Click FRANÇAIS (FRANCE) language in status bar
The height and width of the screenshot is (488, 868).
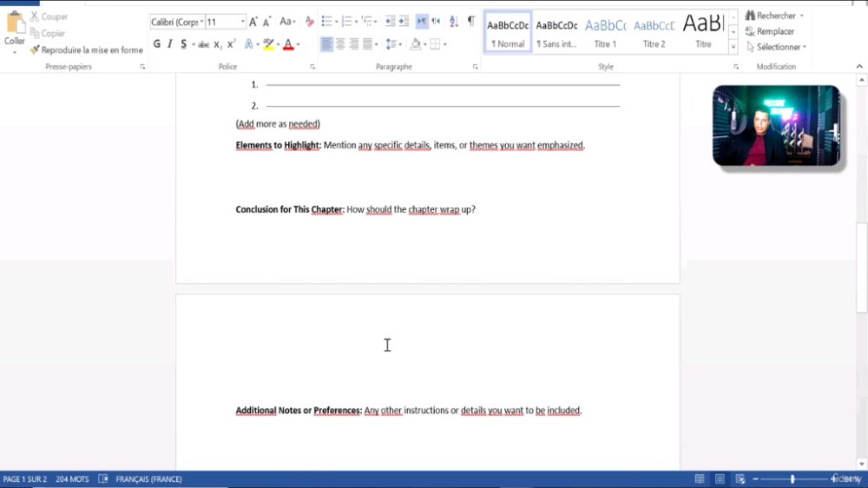(x=148, y=479)
